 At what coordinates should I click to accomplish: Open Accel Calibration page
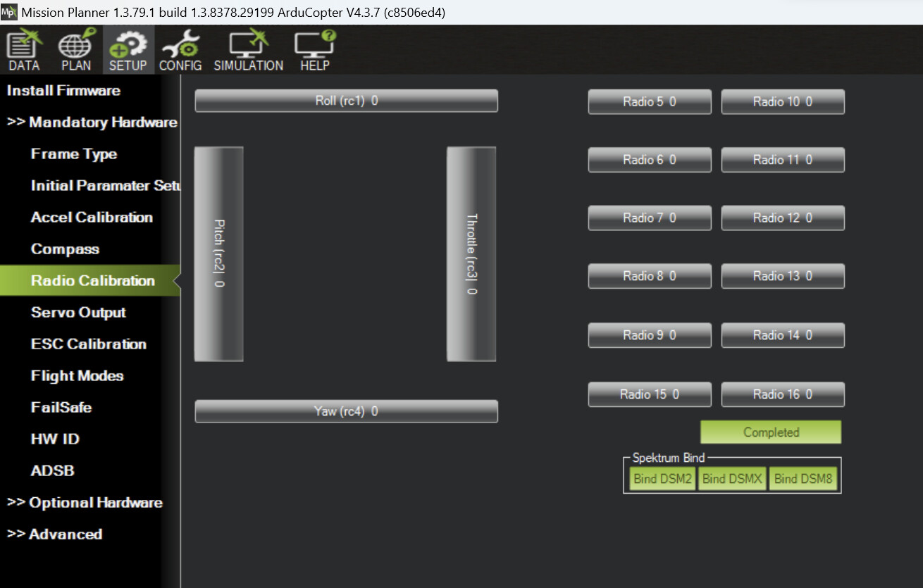(x=92, y=218)
